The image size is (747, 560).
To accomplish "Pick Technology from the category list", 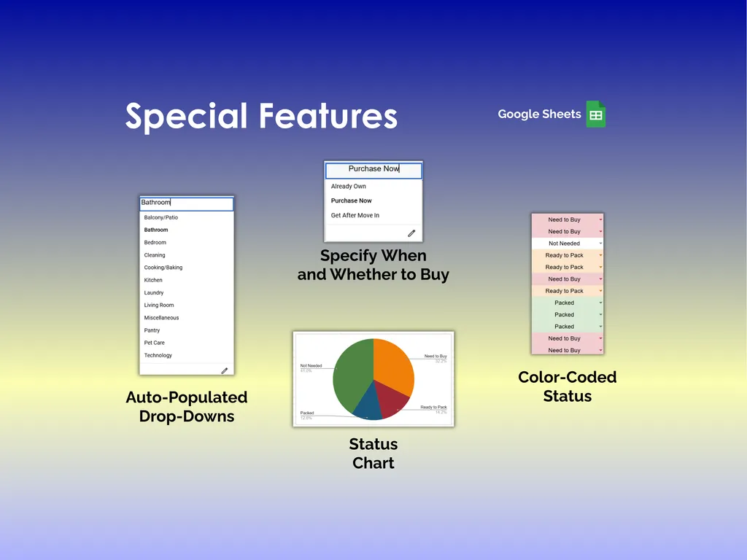I will pos(158,356).
